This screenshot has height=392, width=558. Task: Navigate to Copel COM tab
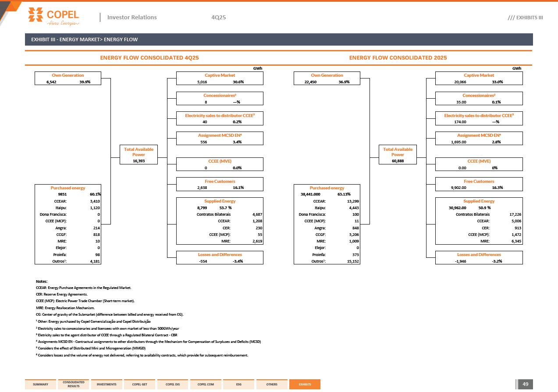[206, 385]
